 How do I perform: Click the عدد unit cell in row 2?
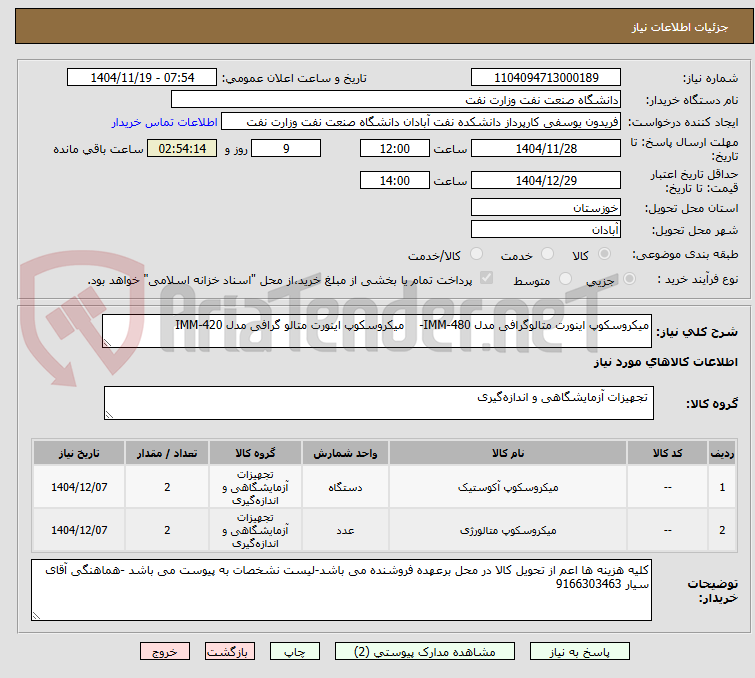345,530
